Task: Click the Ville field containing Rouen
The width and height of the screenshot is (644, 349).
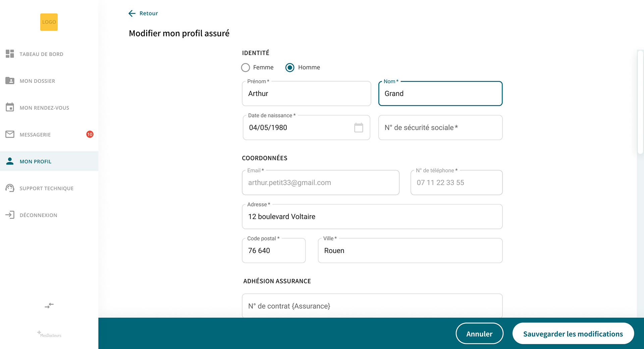Action: click(x=410, y=250)
